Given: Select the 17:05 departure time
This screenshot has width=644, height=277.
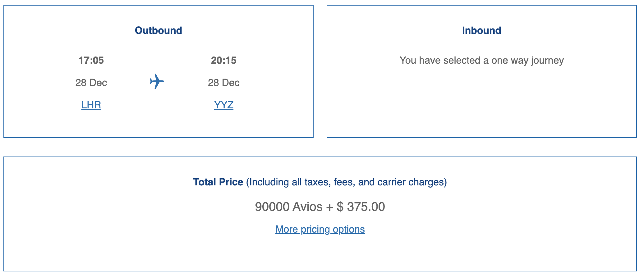Looking at the screenshot, I should coord(91,60).
